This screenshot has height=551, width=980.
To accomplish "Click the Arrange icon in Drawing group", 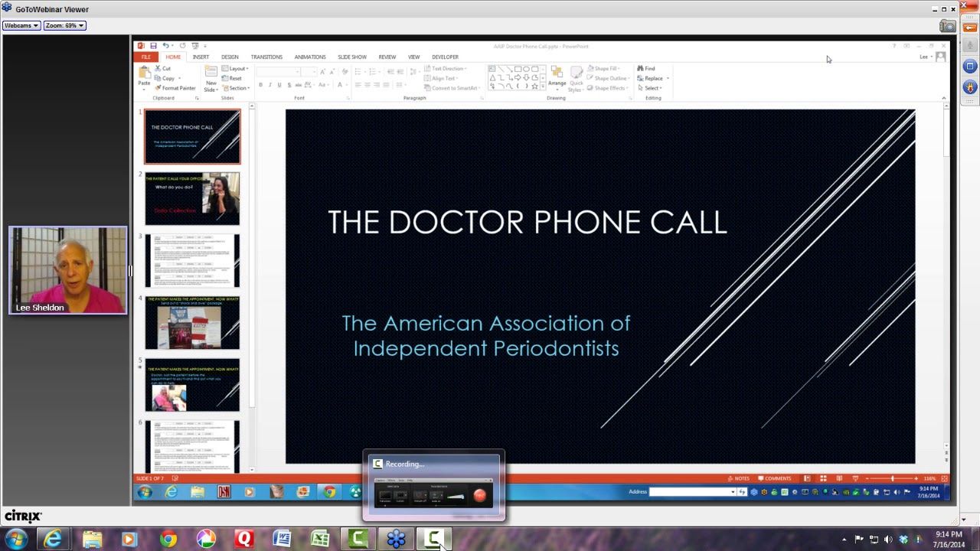I will (x=557, y=75).
